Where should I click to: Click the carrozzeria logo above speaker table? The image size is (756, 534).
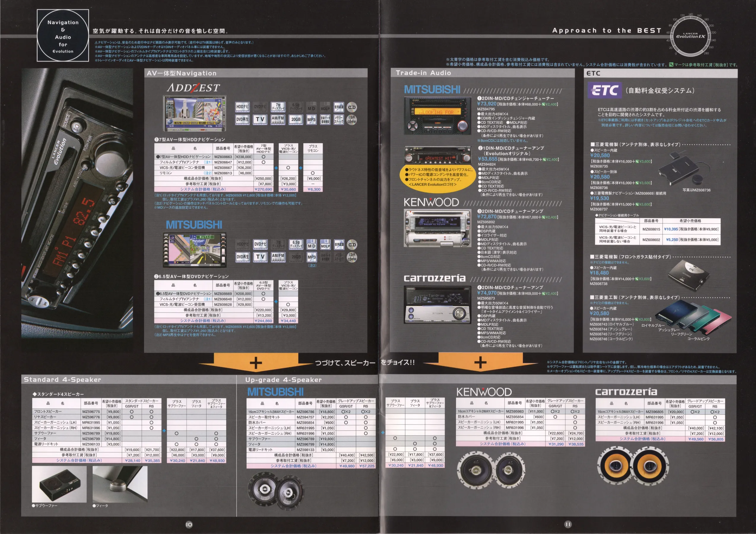click(x=626, y=392)
